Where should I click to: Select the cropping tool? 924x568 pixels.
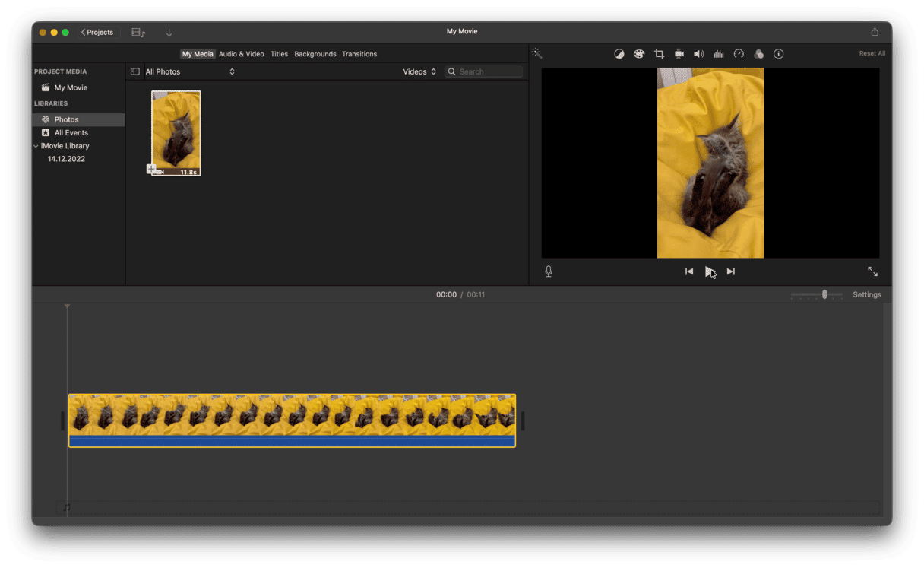click(x=659, y=54)
